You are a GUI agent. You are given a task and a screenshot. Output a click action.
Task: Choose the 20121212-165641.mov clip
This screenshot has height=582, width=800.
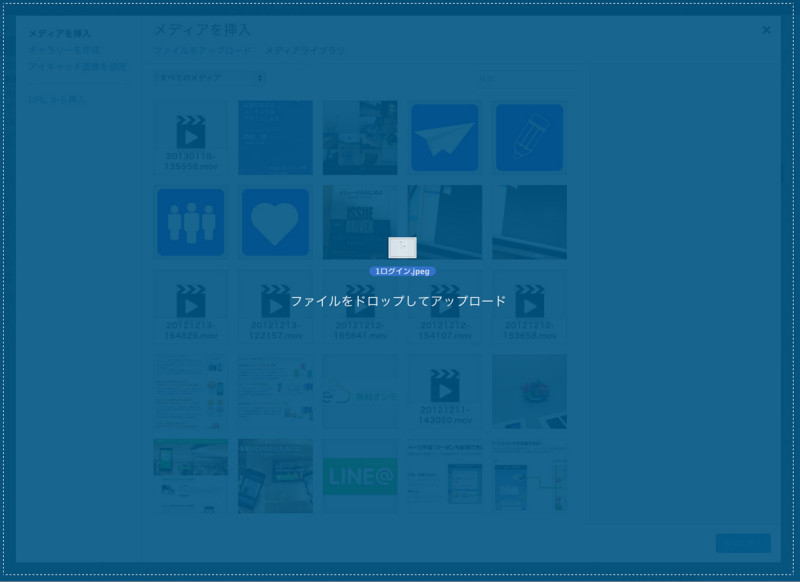360,307
